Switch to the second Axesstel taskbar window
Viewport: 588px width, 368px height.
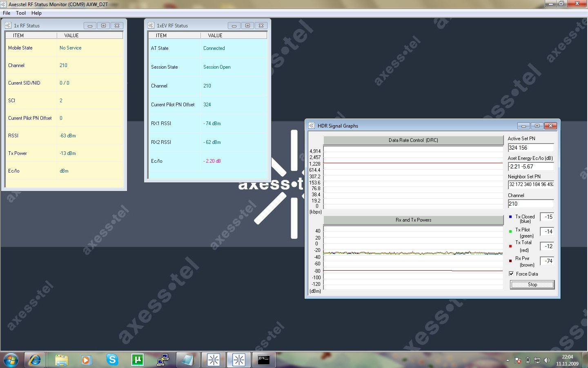[239, 360]
